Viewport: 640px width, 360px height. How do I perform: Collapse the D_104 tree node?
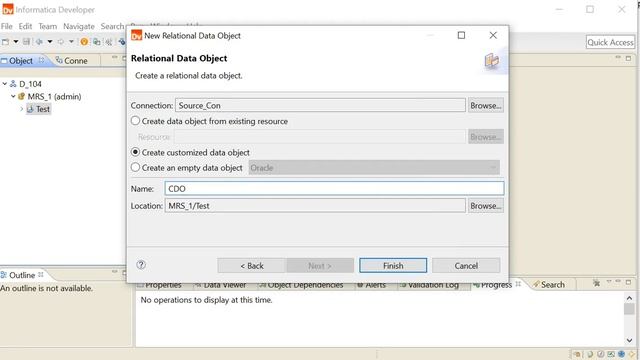click(x=4, y=84)
